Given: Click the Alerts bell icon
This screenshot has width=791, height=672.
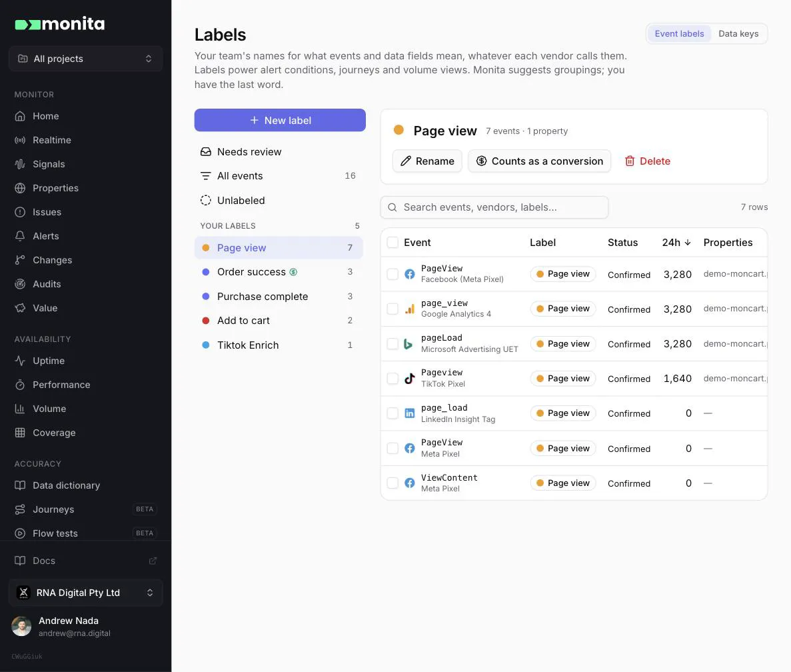Looking at the screenshot, I should [20, 236].
